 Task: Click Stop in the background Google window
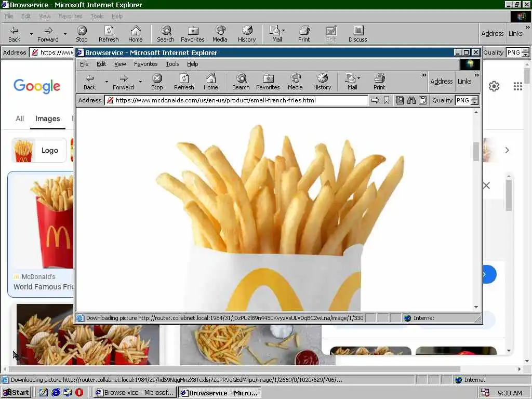coord(82,34)
